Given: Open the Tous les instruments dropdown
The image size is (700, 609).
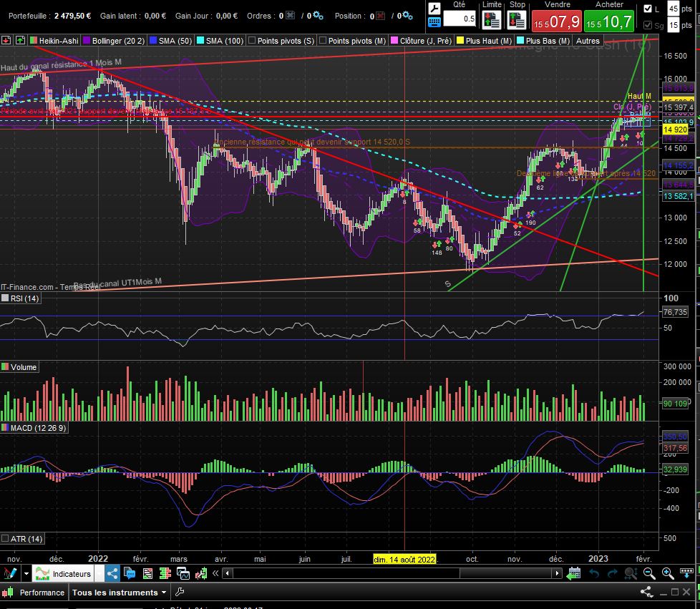Looking at the screenshot, I should coord(120,593).
